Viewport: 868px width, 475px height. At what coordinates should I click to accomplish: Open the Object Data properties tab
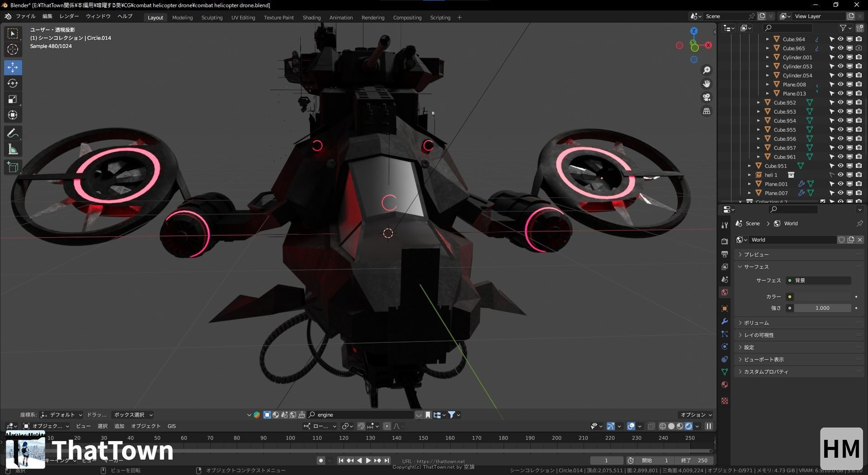(x=725, y=372)
